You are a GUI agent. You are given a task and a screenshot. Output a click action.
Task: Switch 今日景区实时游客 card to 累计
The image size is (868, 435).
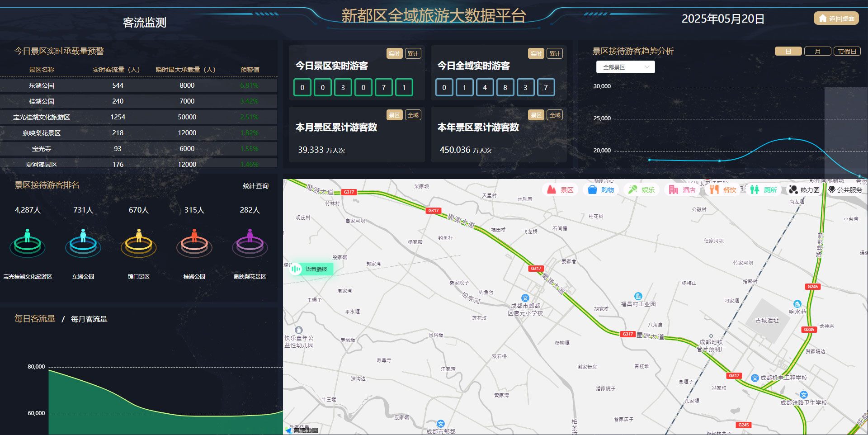click(x=413, y=53)
